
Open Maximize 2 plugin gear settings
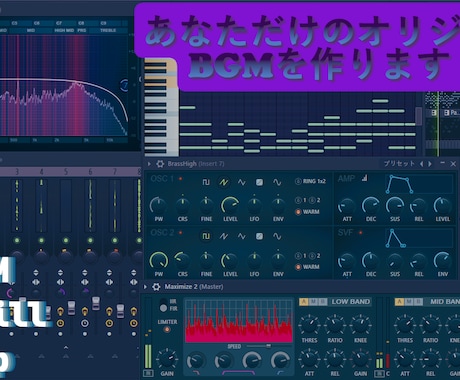click(156, 287)
